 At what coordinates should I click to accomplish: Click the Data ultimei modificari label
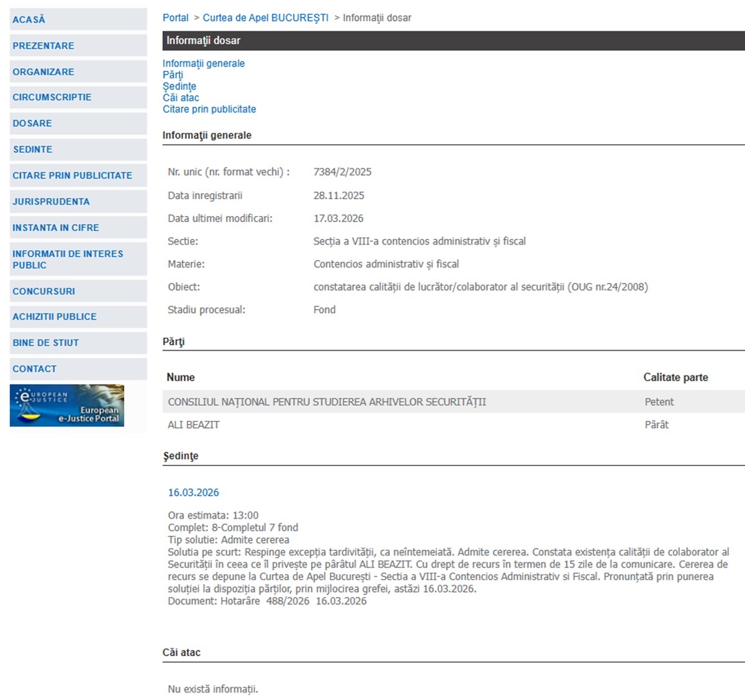pos(220,218)
